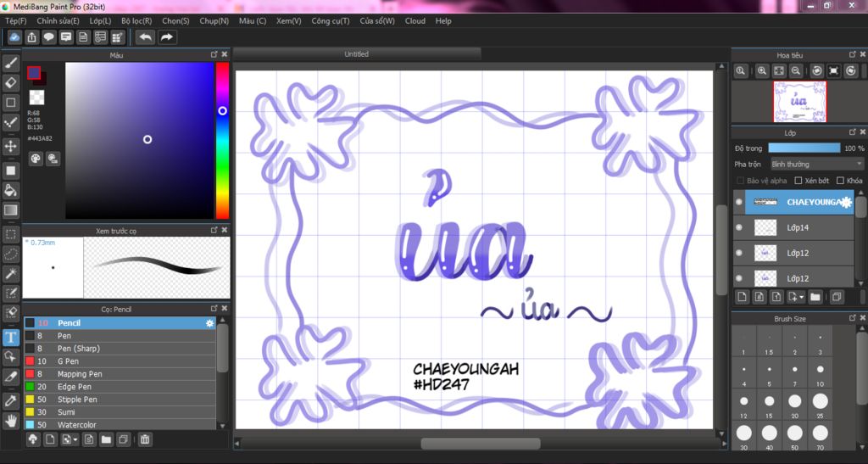Click layer list scroll up arrow
This screenshot has width=868, height=464.
coord(861,193)
